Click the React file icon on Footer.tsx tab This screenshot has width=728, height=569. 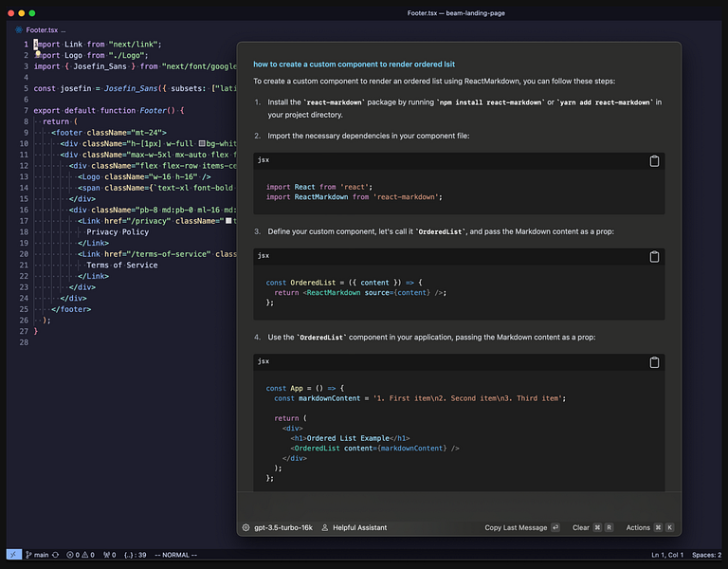19,29
